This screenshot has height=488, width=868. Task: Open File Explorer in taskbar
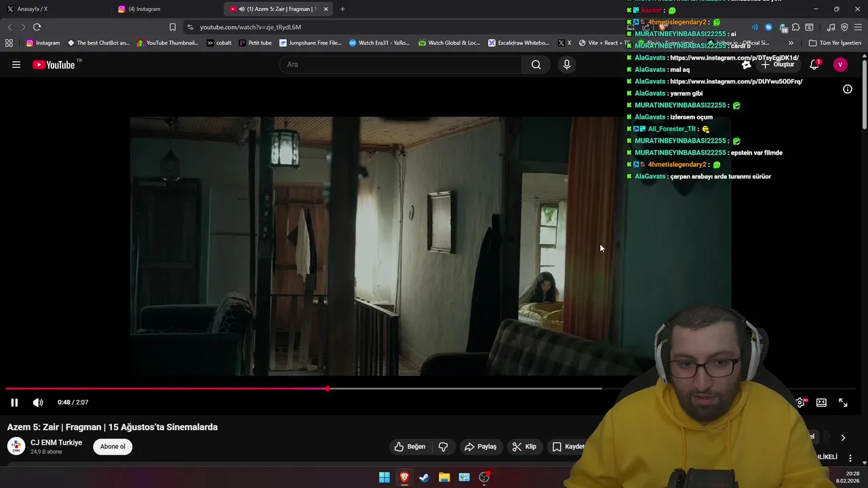click(444, 477)
